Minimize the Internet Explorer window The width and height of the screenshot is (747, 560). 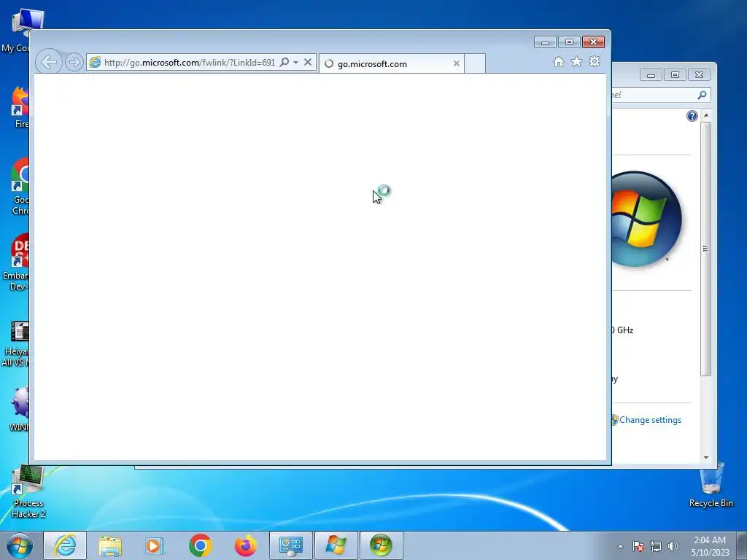[545, 42]
